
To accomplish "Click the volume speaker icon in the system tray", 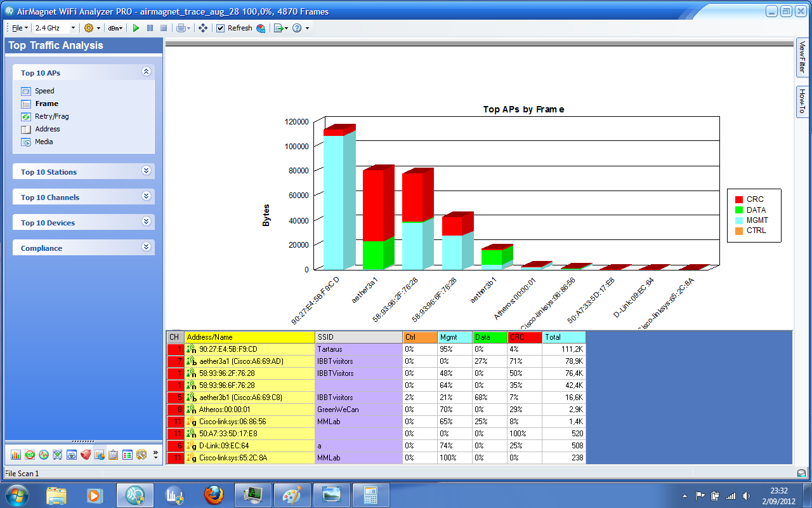I will click(747, 495).
